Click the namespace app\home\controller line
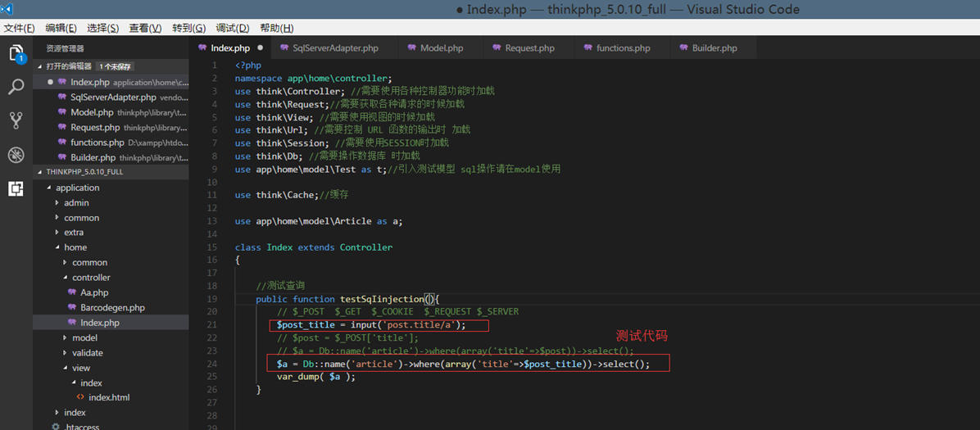 pos(313,78)
